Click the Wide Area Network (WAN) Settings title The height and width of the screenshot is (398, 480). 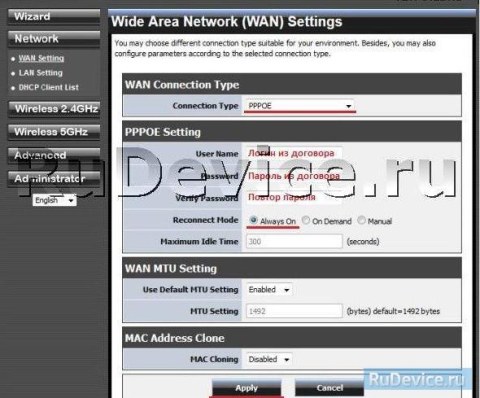click(227, 22)
